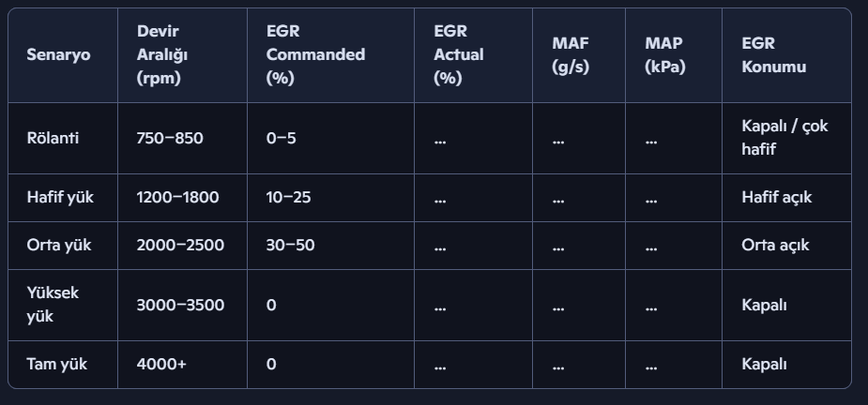Click the 4000+ rpm cell
868x405 pixels.
[x=161, y=364]
